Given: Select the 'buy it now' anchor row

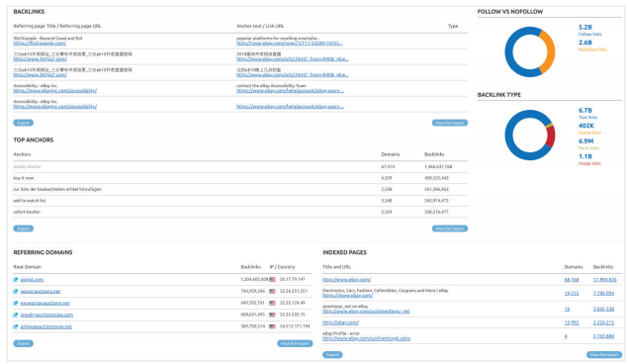Looking at the screenshot, I should [x=240, y=178].
